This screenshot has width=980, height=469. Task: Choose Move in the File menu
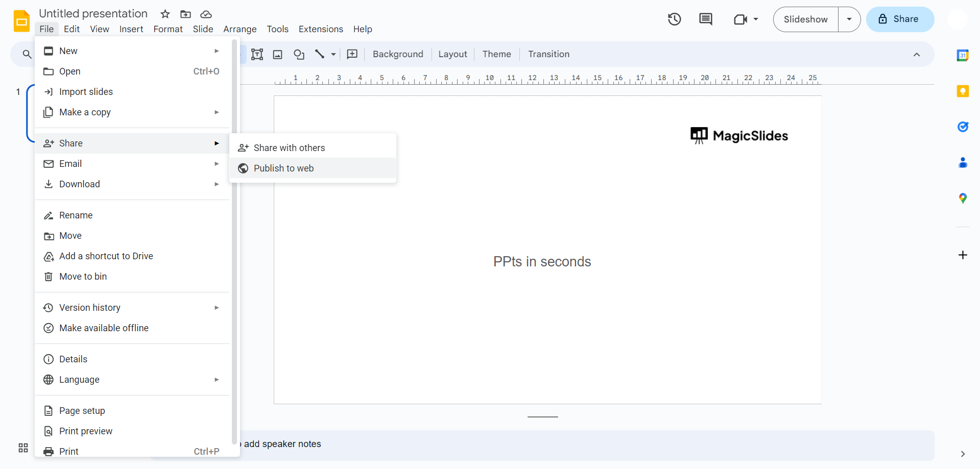click(133, 236)
